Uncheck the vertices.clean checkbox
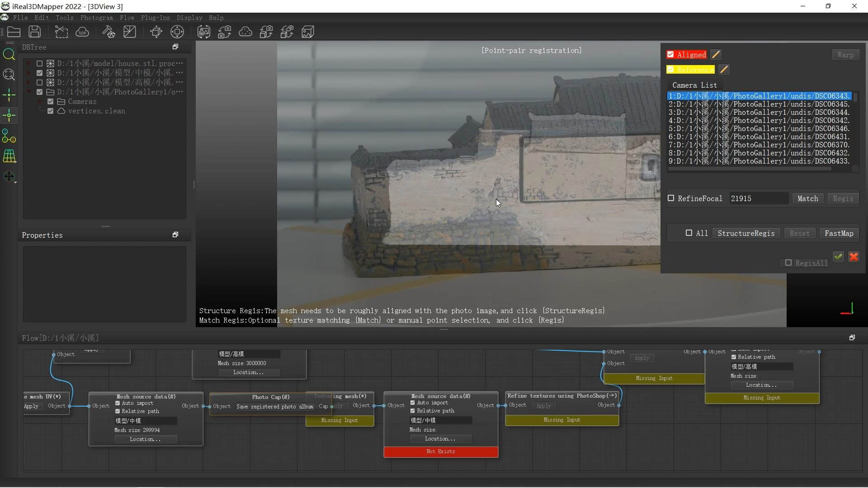Screen dimensions: 868x488 (51, 111)
